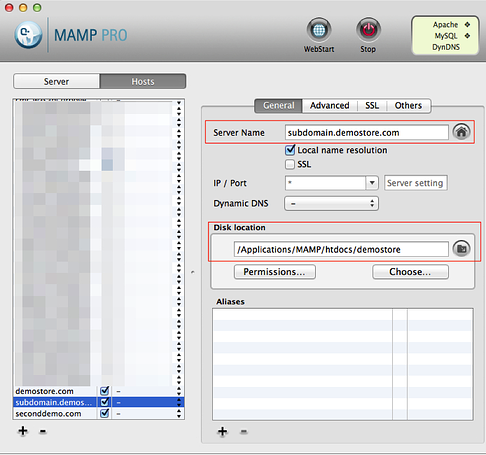The height and width of the screenshot is (455, 486).
Task: Uncheck demostore.com host checkbox
Action: tap(105, 391)
